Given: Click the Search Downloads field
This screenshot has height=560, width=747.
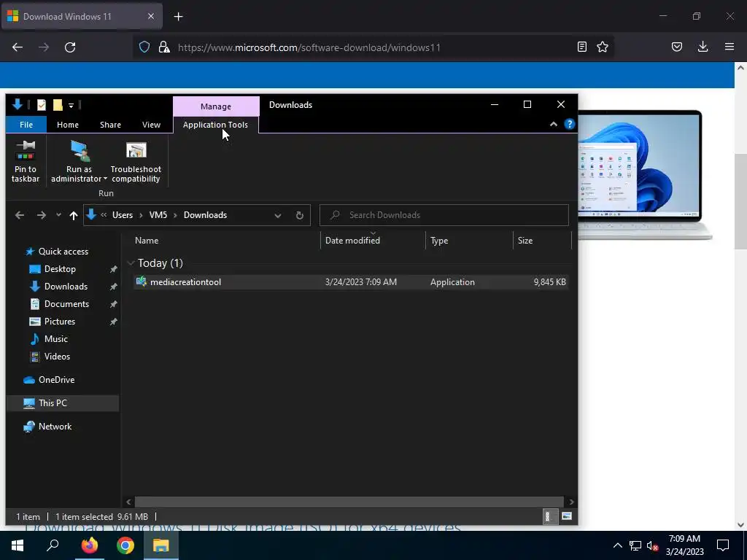Looking at the screenshot, I should click(444, 215).
